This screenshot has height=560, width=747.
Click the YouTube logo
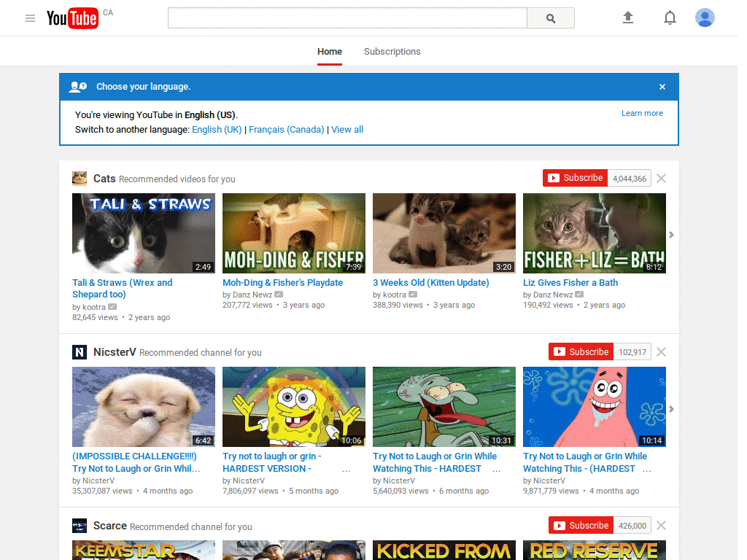(x=72, y=18)
